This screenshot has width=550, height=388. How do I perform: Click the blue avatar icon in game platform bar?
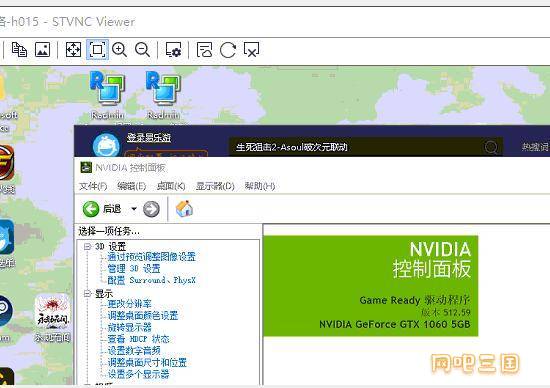click(106, 145)
